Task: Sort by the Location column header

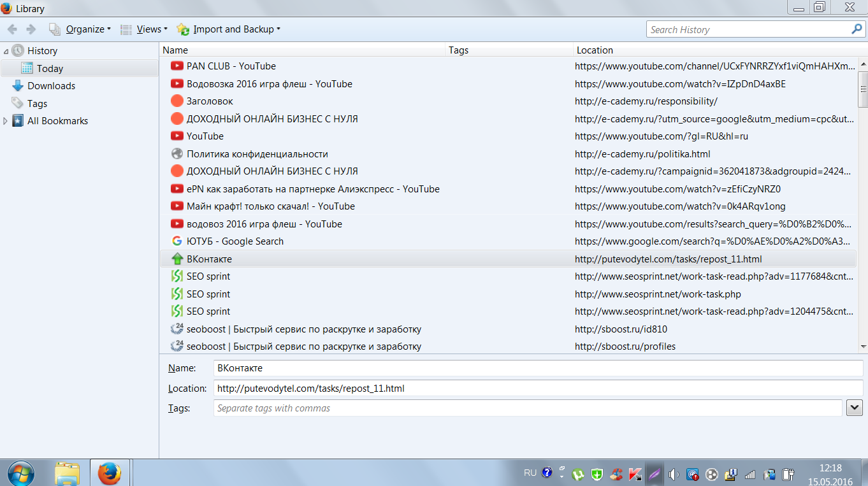Action: tap(716, 50)
